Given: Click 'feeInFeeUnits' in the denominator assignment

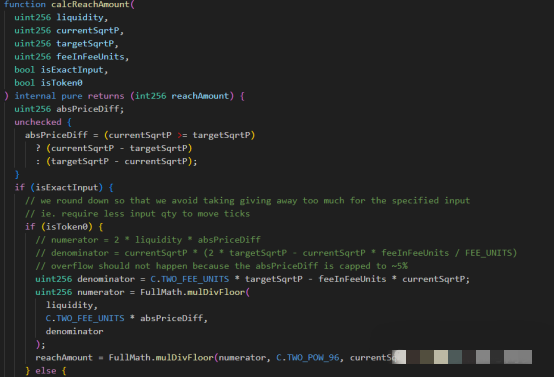Looking at the screenshot, I should (352, 279).
